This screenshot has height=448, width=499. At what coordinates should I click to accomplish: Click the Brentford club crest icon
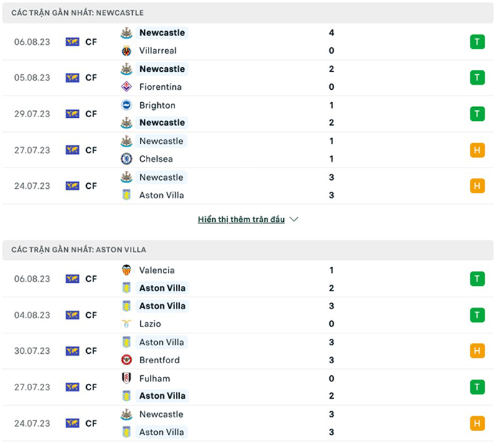pyautogui.click(x=127, y=360)
